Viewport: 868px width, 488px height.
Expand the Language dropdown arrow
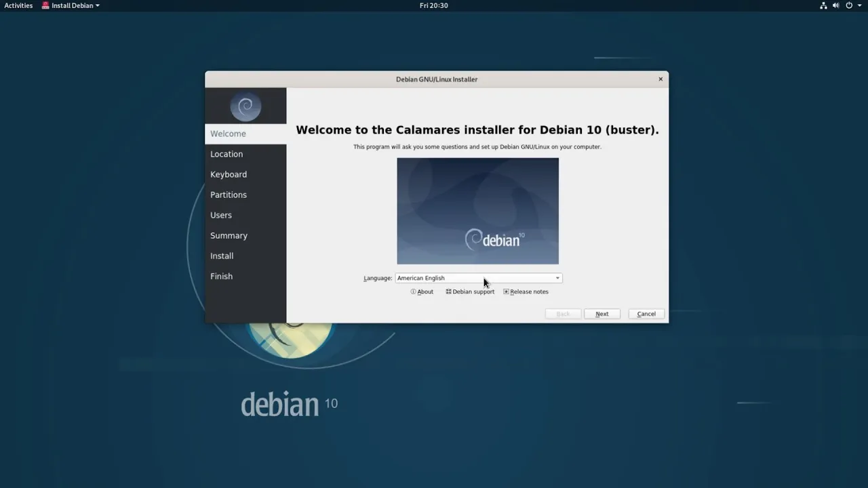(557, 278)
